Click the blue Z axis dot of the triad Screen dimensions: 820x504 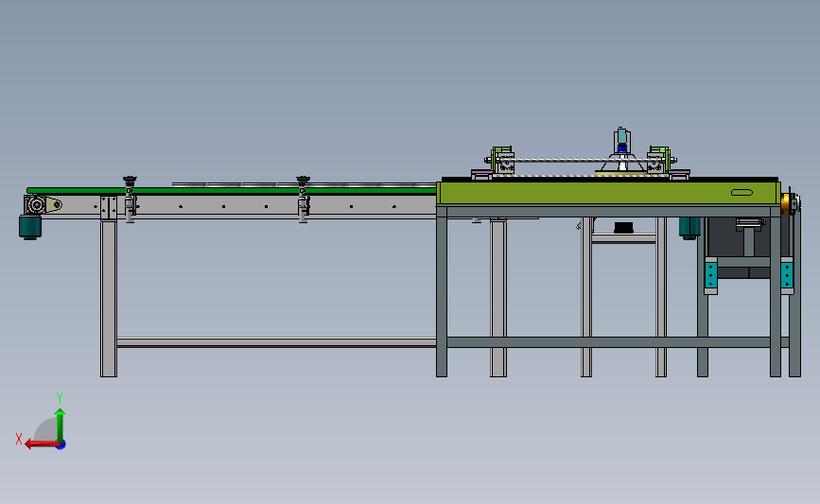pos(61,445)
